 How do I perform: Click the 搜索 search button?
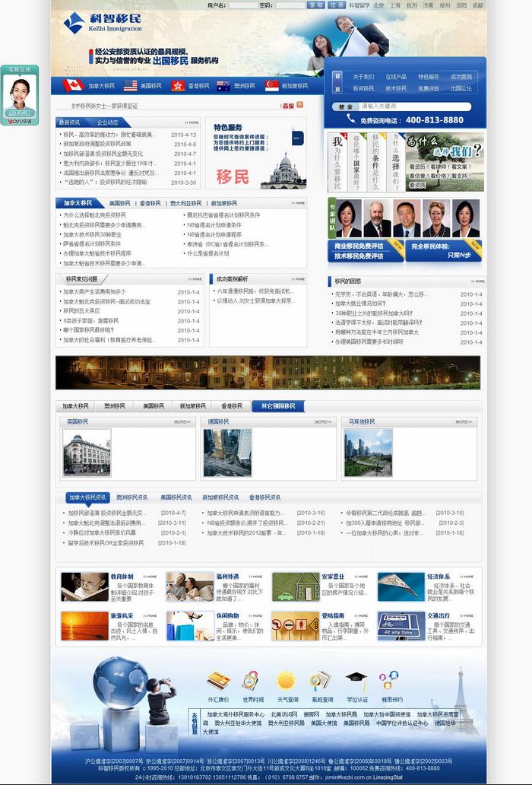pos(346,106)
